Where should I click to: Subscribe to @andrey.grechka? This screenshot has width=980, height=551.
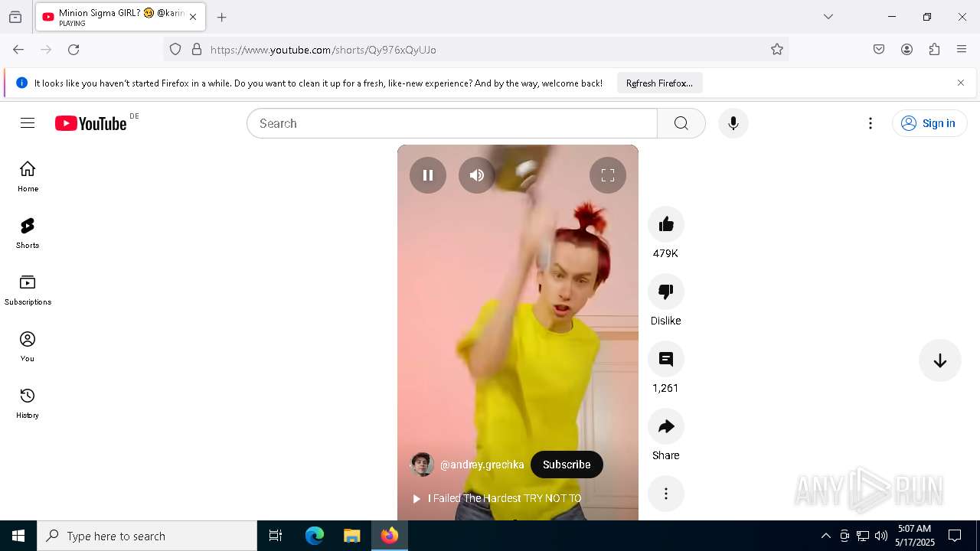(x=567, y=465)
